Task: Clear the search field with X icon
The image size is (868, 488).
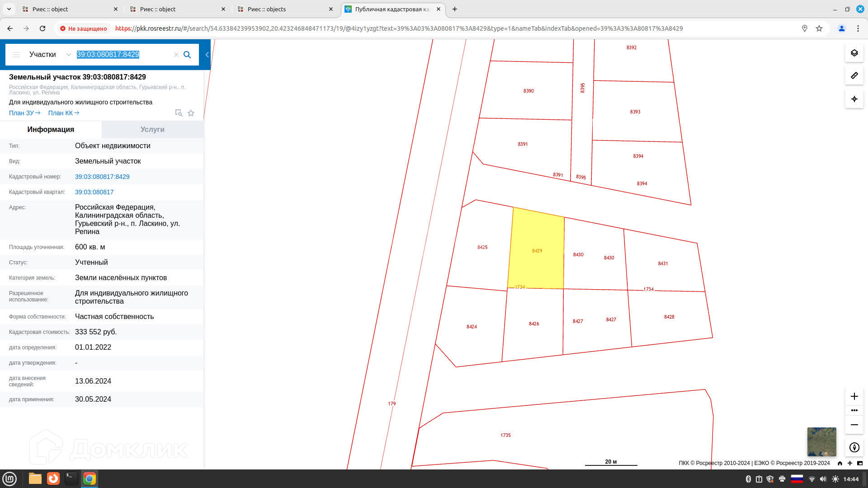Action: [x=176, y=55]
